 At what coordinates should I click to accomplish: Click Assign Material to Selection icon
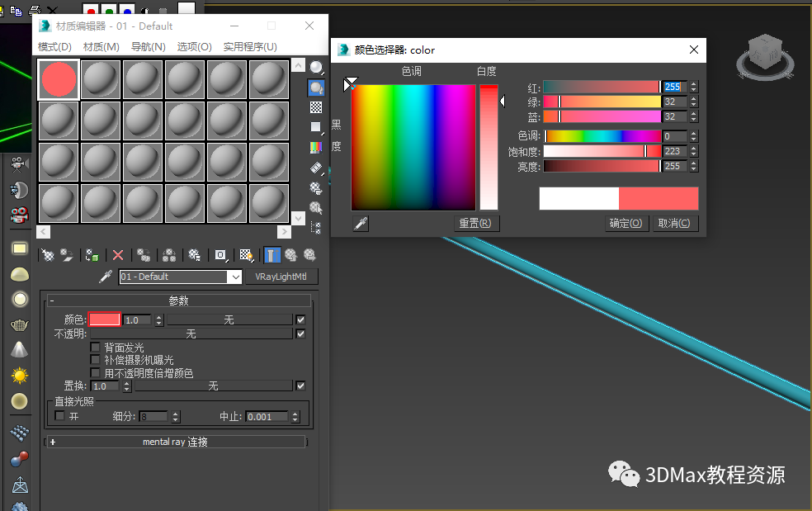tap(92, 255)
